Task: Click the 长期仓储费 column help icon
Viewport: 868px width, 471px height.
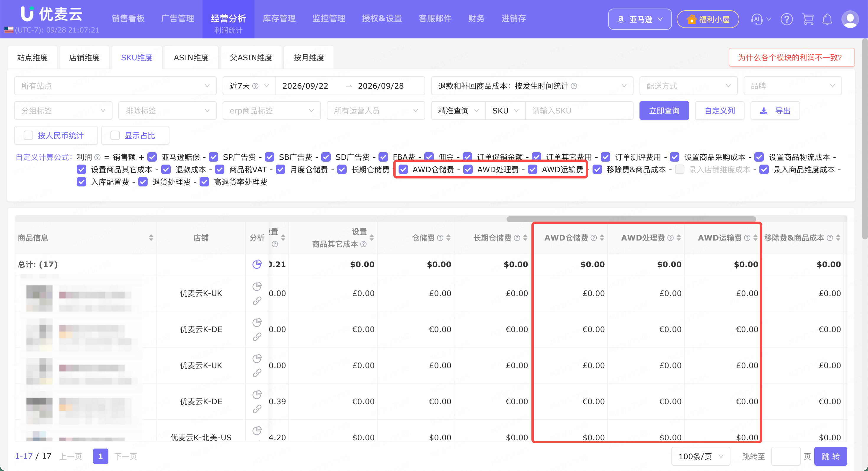Action: 517,238
